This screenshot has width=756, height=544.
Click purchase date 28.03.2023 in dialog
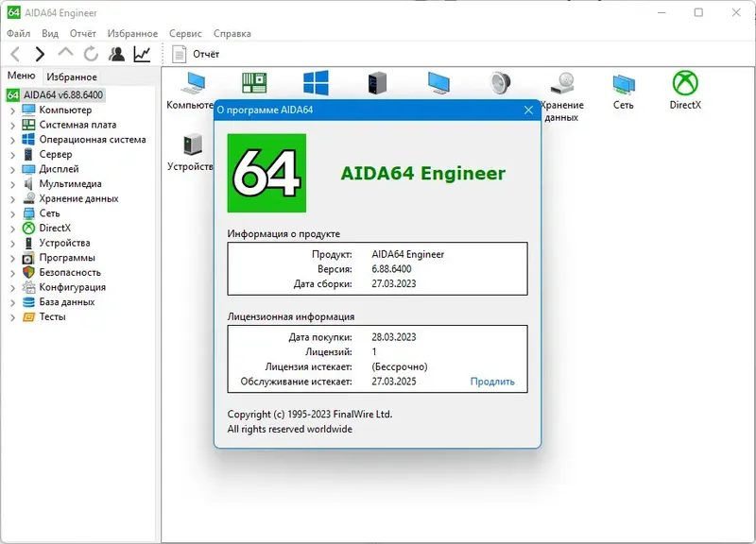pyautogui.click(x=393, y=337)
